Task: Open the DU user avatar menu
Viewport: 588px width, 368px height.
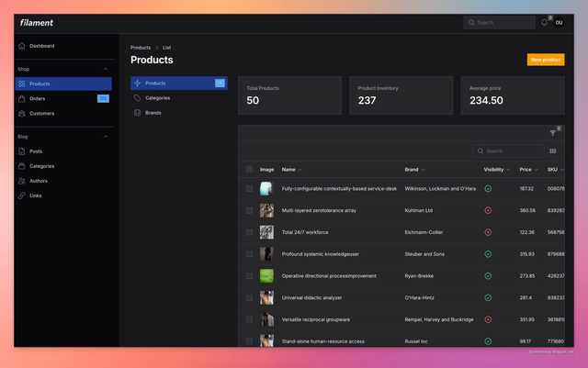Action: coord(559,23)
